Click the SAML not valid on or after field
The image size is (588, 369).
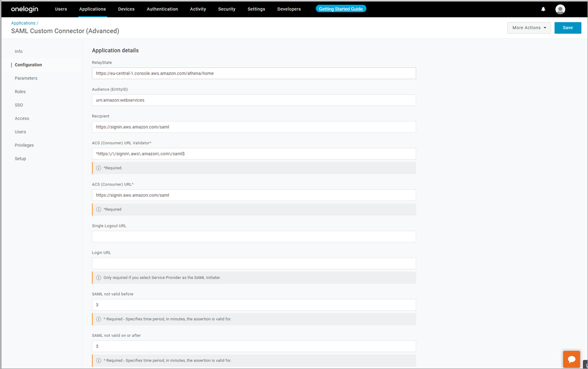pos(254,346)
